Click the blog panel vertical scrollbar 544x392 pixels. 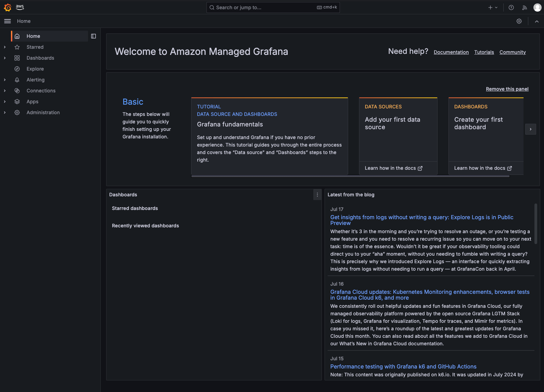(536, 224)
